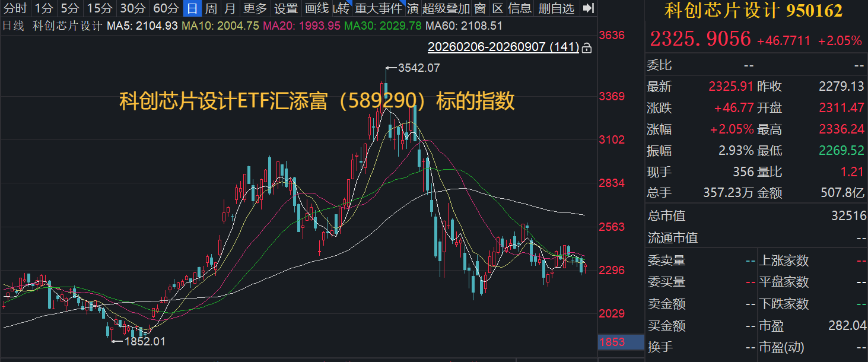Open the 设置 settings menu
868x362 pixels.
[287, 8]
